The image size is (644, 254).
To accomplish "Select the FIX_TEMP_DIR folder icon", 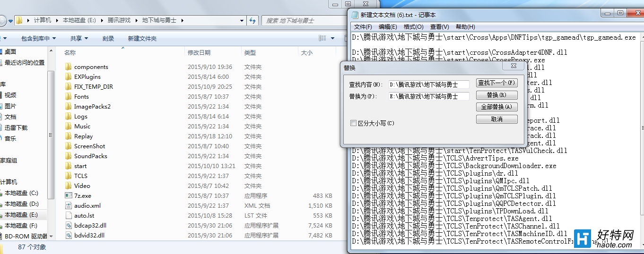I will [68, 87].
